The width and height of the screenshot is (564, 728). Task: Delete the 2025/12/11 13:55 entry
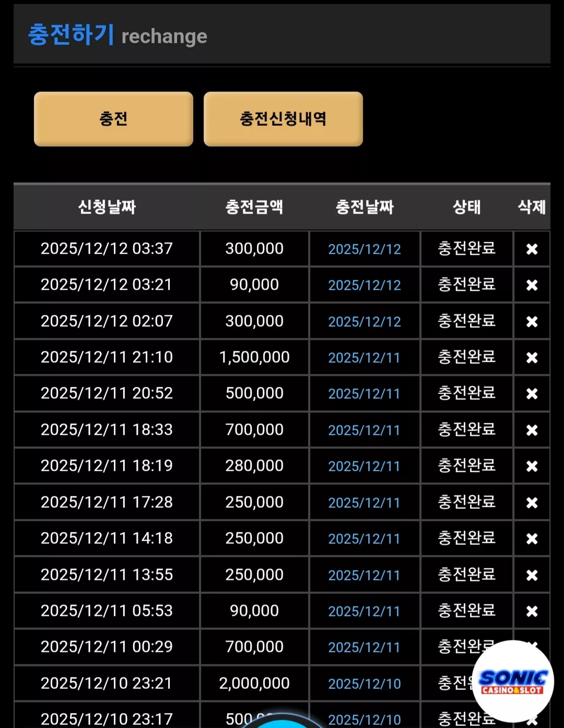(x=532, y=575)
